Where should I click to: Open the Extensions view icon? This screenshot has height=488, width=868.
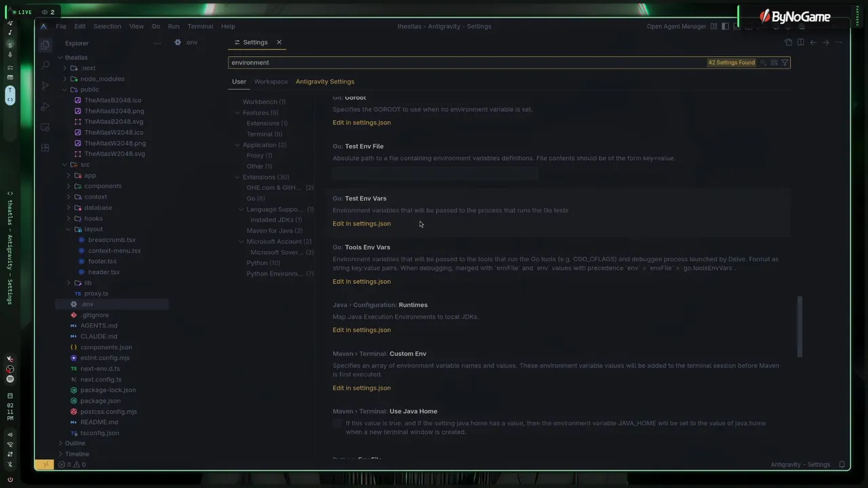[x=45, y=147]
